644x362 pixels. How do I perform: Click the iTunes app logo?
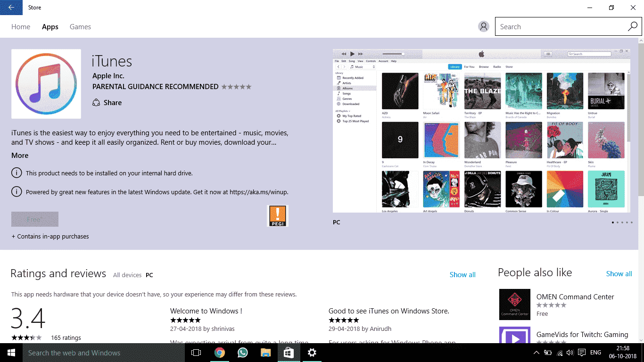click(x=46, y=84)
